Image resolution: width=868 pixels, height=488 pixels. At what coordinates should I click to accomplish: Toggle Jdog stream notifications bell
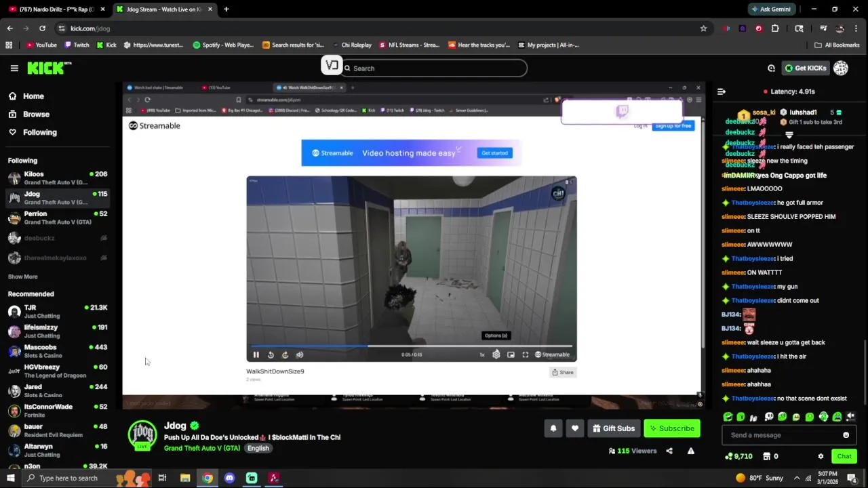click(553, 428)
